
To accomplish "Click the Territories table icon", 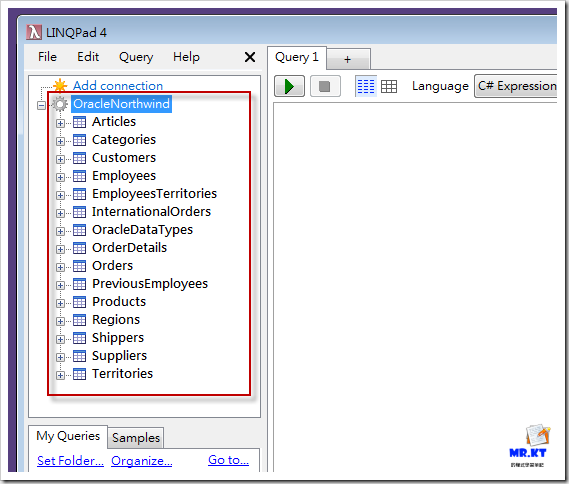I will click(79, 374).
